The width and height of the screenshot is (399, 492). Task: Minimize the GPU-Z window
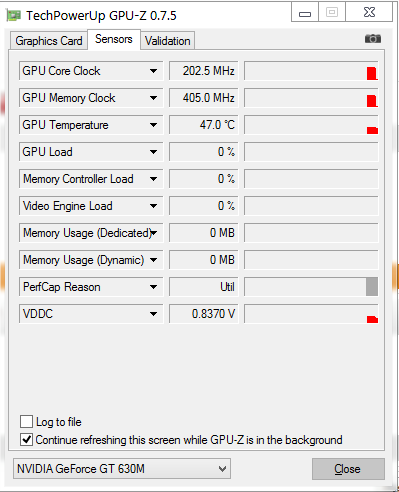point(305,12)
